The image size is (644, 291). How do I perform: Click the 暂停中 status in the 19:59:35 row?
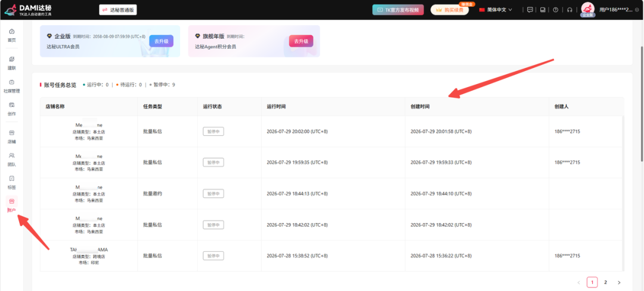[x=213, y=163]
